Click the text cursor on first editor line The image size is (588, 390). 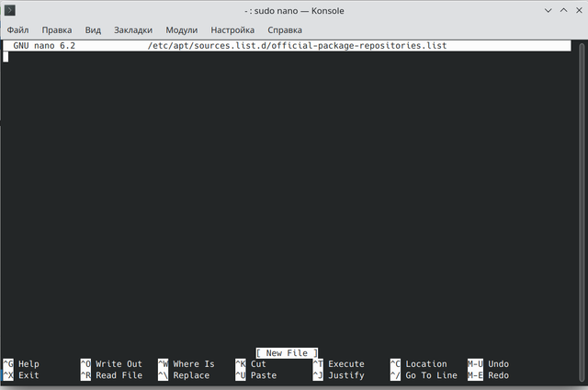pos(6,57)
